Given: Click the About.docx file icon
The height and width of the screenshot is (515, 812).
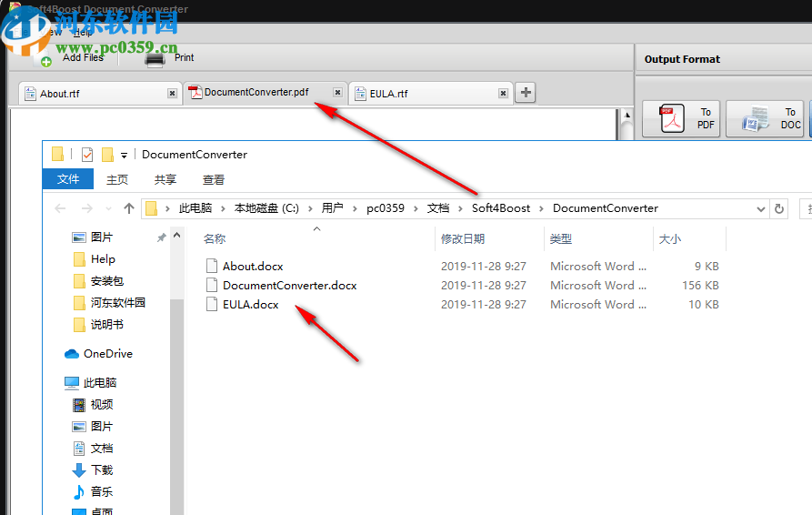Looking at the screenshot, I should point(211,266).
